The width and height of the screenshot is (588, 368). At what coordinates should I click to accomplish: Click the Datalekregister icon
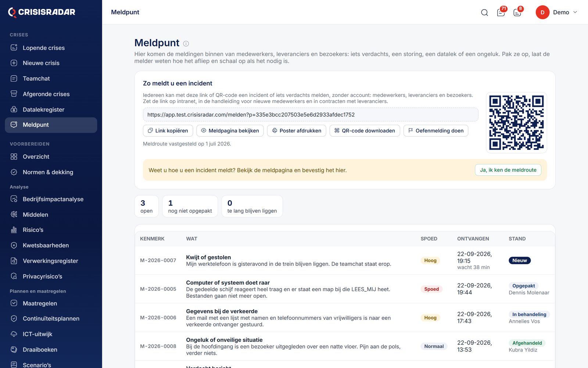click(14, 109)
